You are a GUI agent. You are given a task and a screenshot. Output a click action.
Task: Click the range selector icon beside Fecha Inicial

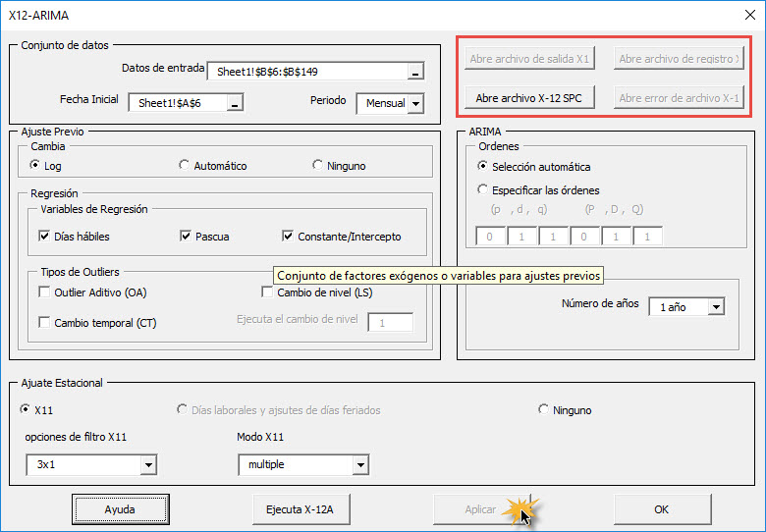pos(235,103)
